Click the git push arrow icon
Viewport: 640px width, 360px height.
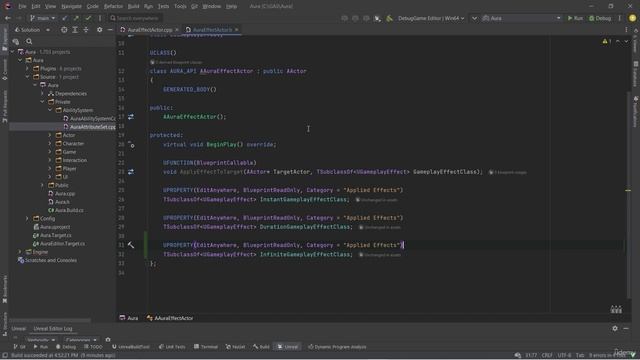click(76, 18)
